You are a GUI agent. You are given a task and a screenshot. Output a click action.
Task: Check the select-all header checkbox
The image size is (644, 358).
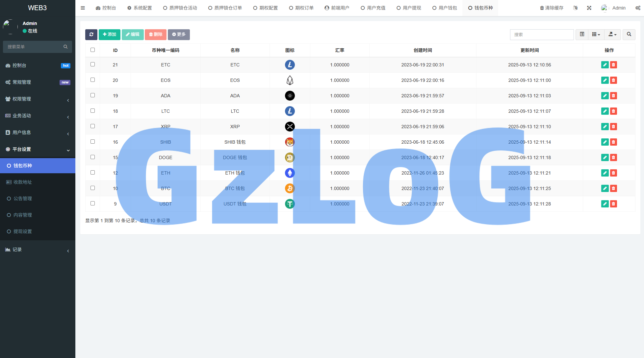92,50
